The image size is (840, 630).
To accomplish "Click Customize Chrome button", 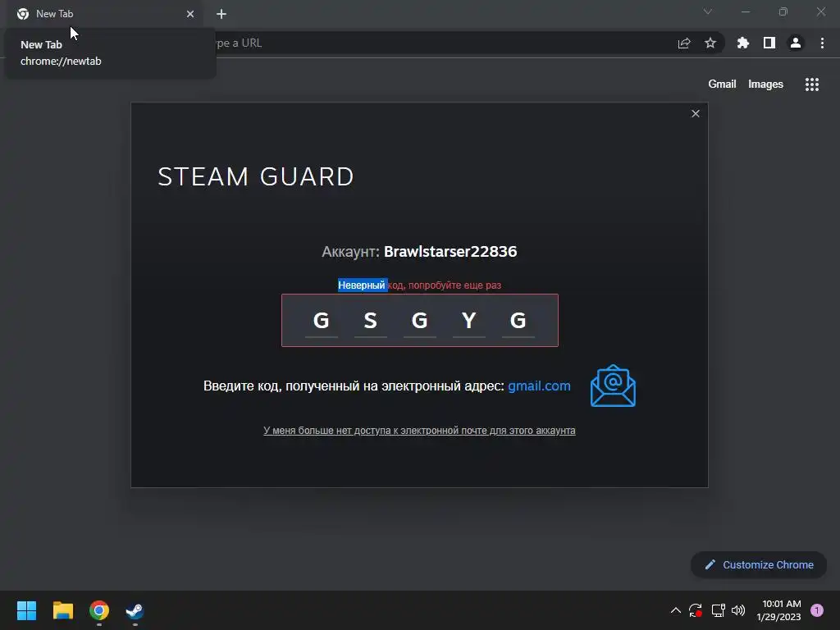I will 759,564.
